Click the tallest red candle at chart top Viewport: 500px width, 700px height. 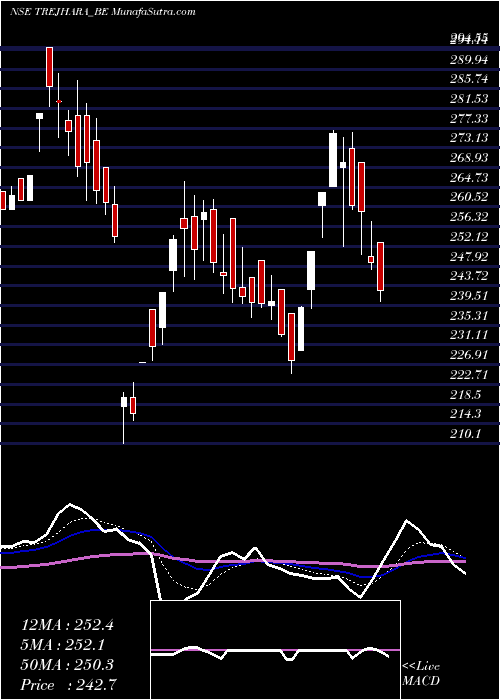(x=49, y=67)
